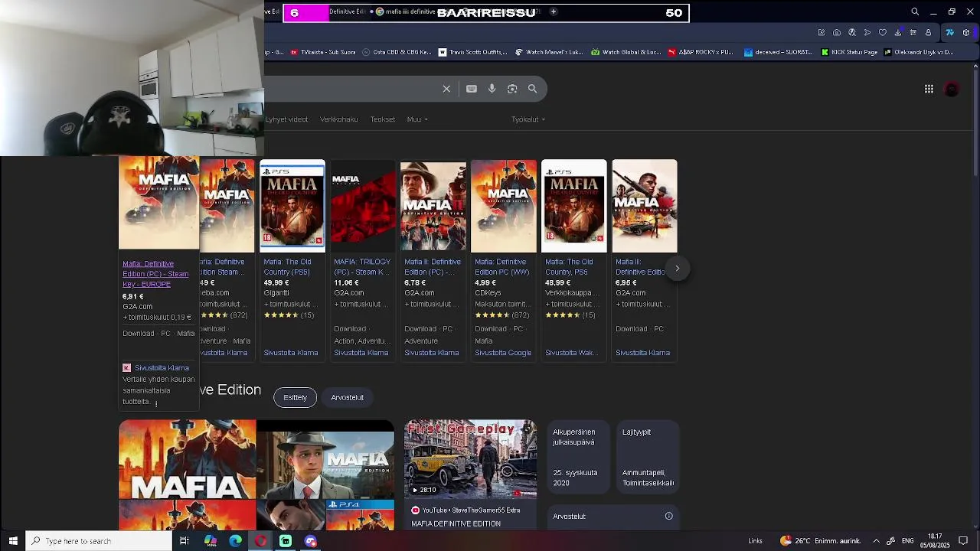Open Discord from the taskbar
The image size is (980, 551).
(311, 541)
